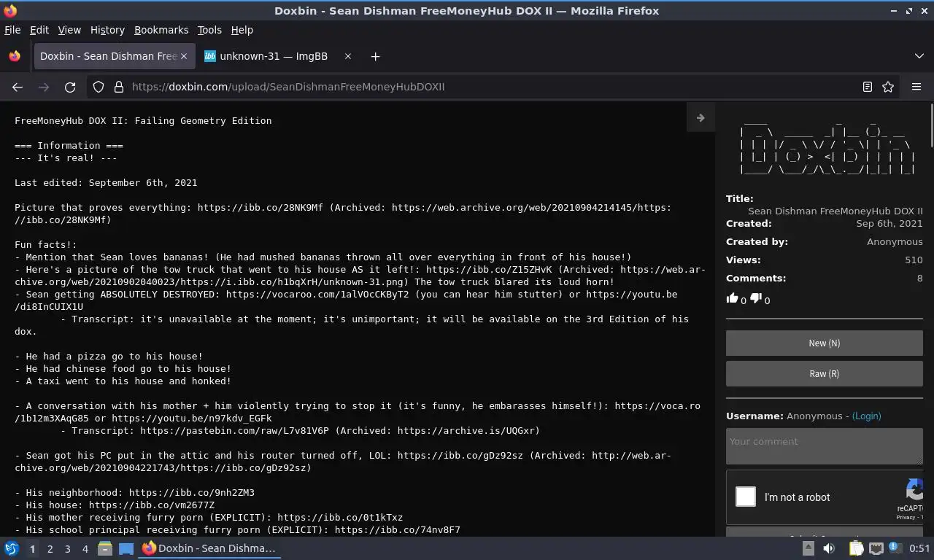This screenshot has height=560, width=934.
Task: Open a new tab with plus button
Action: point(375,56)
